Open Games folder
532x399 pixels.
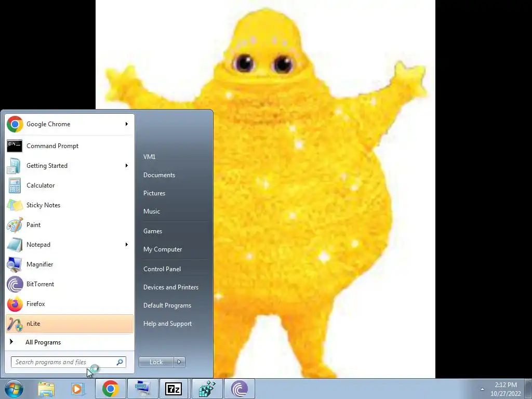point(153,231)
